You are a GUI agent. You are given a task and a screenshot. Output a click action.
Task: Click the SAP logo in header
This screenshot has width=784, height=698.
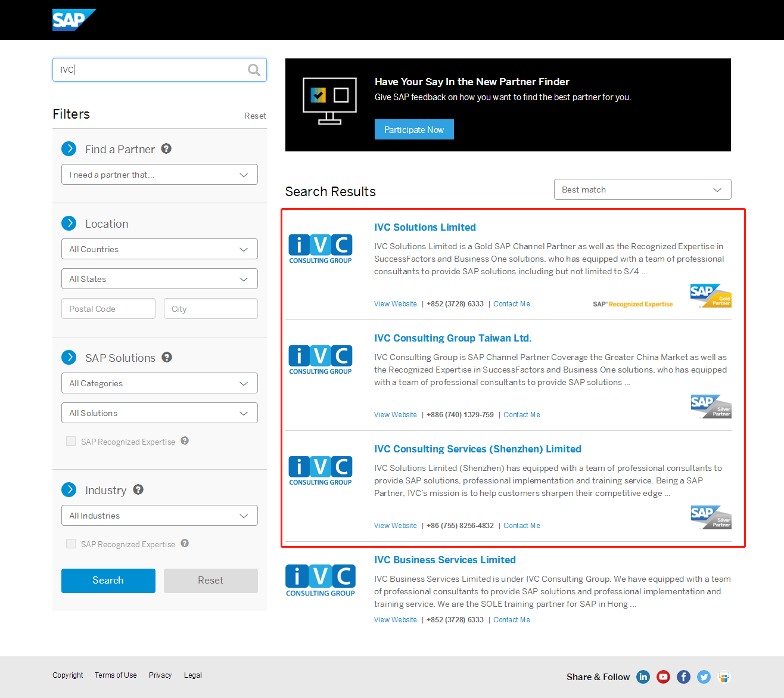click(x=73, y=20)
